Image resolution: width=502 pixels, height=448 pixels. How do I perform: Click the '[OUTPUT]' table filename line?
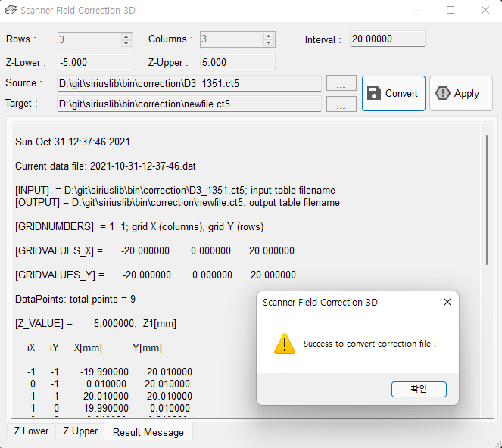pos(177,203)
